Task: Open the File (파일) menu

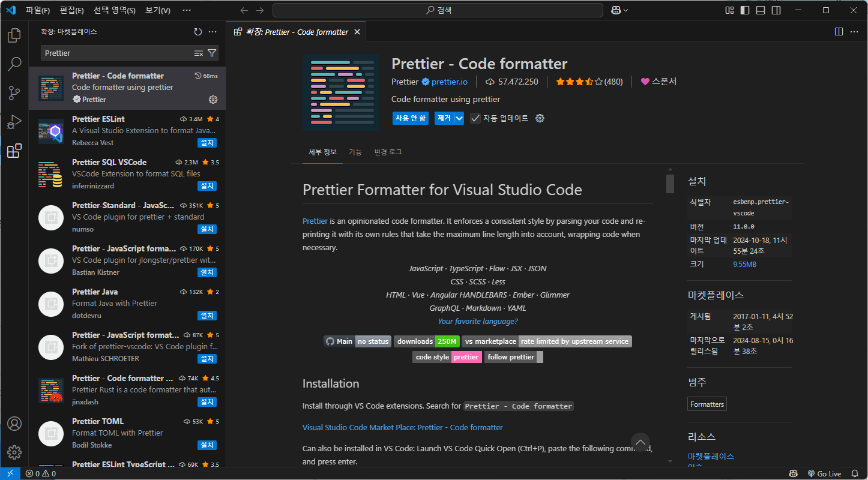Action: click(x=38, y=10)
